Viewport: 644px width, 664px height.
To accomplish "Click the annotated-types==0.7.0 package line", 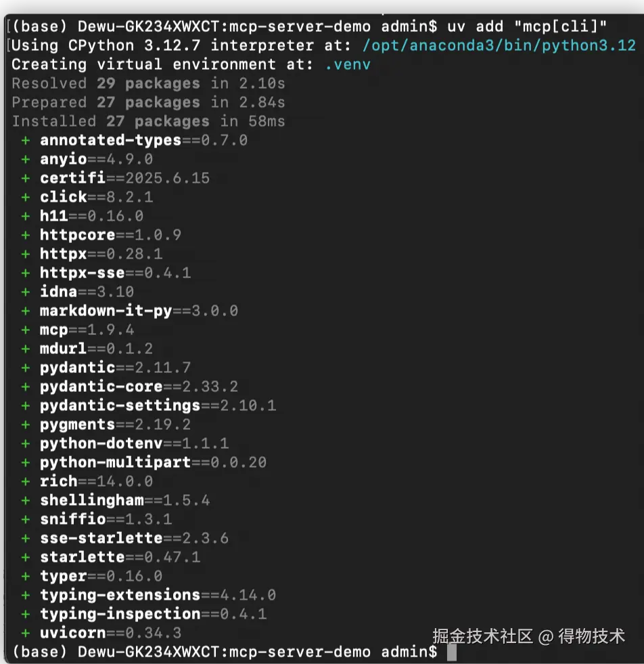I will pyautogui.click(x=143, y=141).
